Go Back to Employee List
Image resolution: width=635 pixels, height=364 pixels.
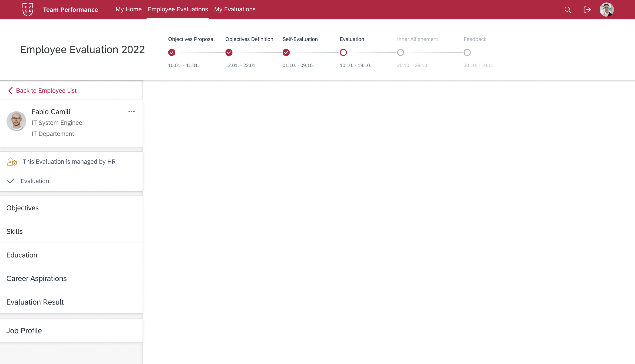pos(46,91)
